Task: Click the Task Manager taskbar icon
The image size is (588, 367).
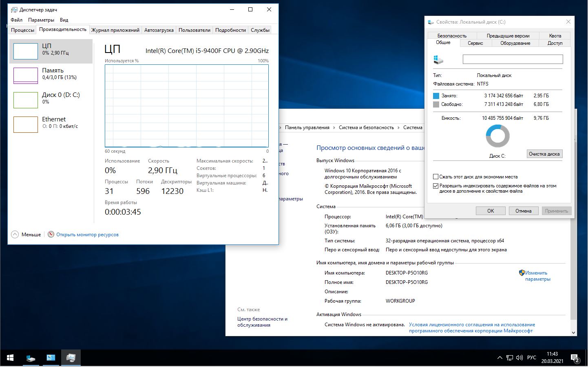Action: click(71, 358)
